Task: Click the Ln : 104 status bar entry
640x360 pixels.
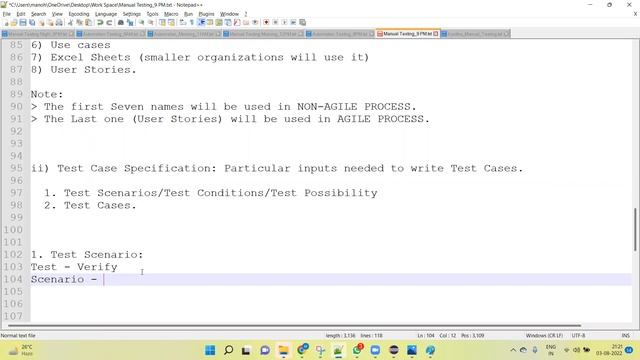Action: (426, 336)
